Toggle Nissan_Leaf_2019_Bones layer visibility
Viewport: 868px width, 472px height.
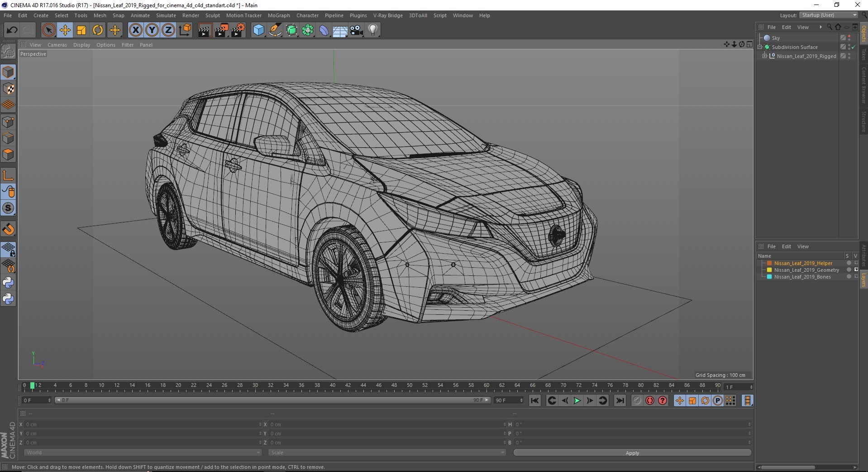point(856,277)
